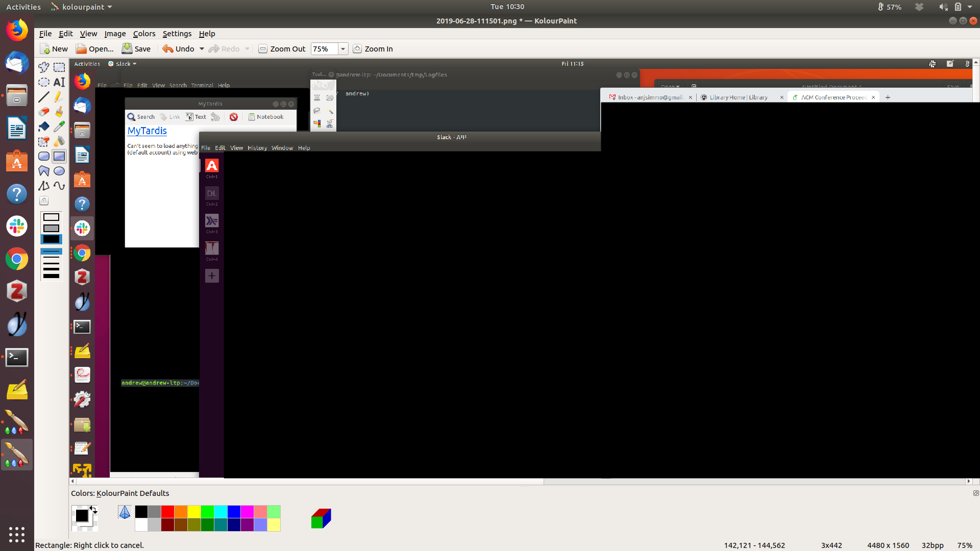980x551 pixels.
Task: Expand the Undo history dropdown arrow
Action: pos(202,49)
